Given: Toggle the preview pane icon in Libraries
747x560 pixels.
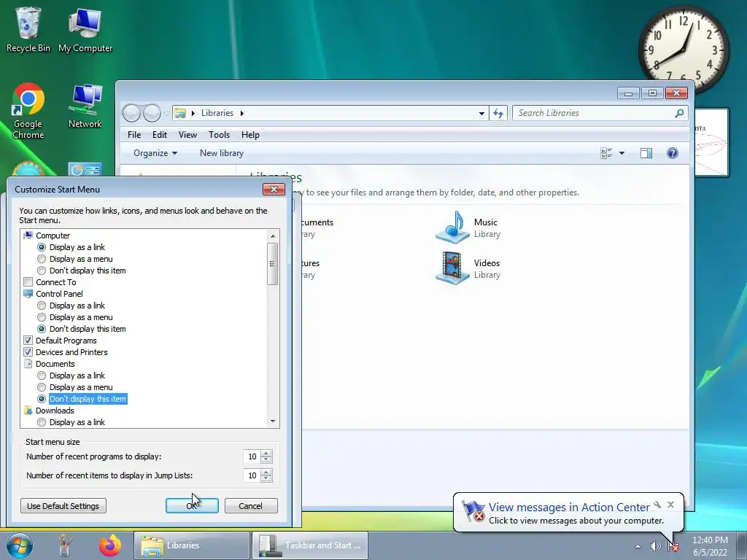Looking at the screenshot, I should click(x=646, y=153).
